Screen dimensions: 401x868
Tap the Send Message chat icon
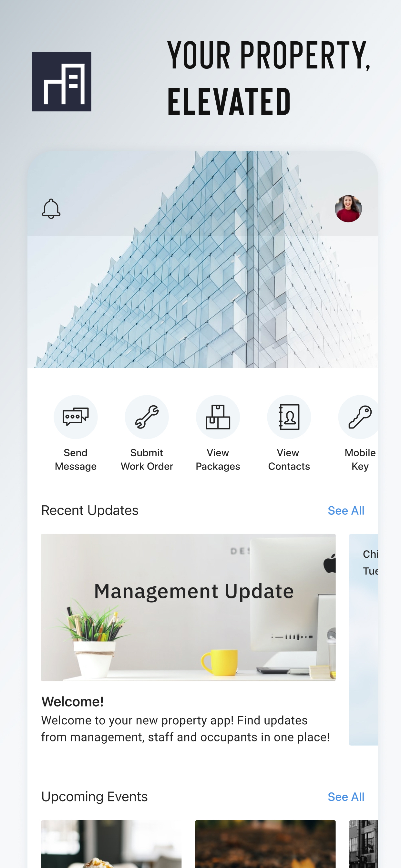(x=76, y=417)
